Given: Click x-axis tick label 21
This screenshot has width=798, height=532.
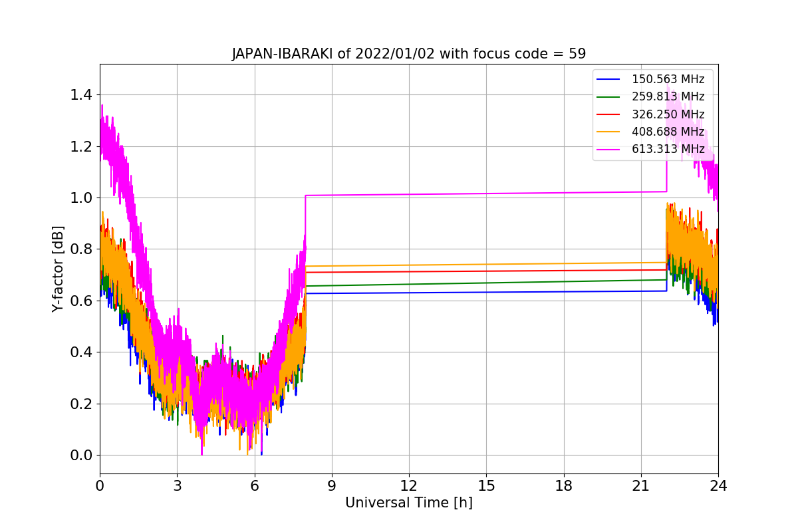Looking at the screenshot, I should [x=641, y=485].
